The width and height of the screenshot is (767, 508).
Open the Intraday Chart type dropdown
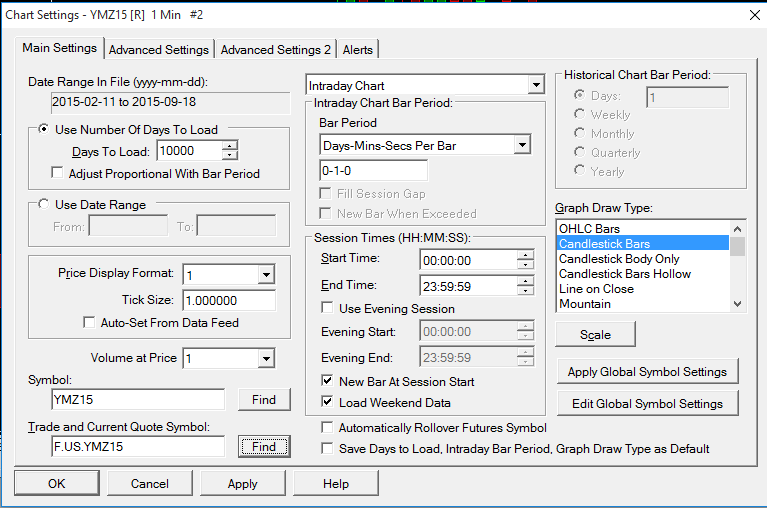pos(536,85)
